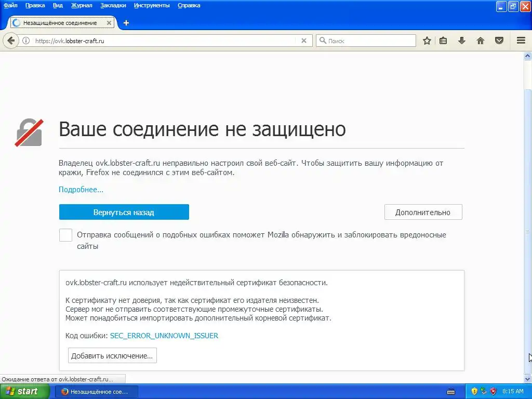The image size is (532, 399).
Task: Open the Подробнее link
Action: [x=81, y=189]
